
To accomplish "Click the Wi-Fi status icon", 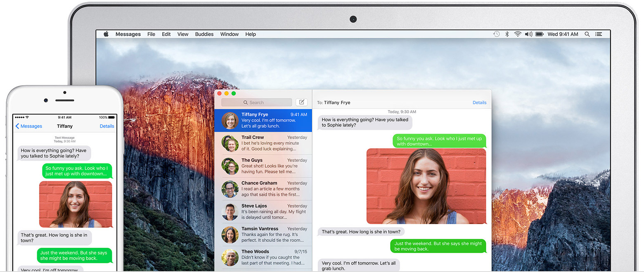I will [518, 34].
